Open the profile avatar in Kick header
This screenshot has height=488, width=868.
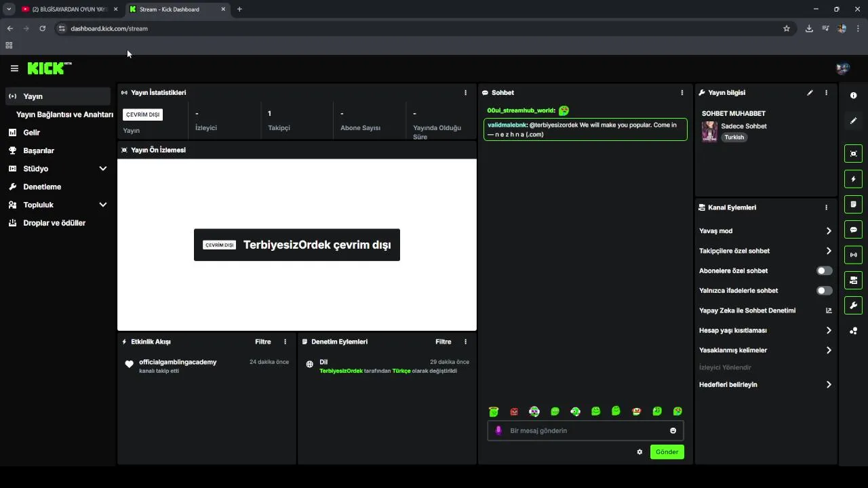tap(843, 68)
